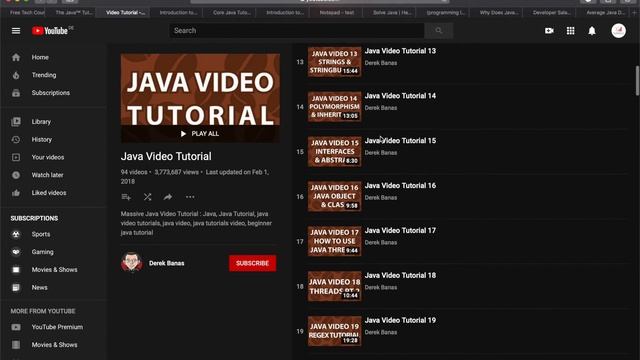Open Java Video Tutorial 13 title
The height and width of the screenshot is (360, 640).
tap(400, 51)
